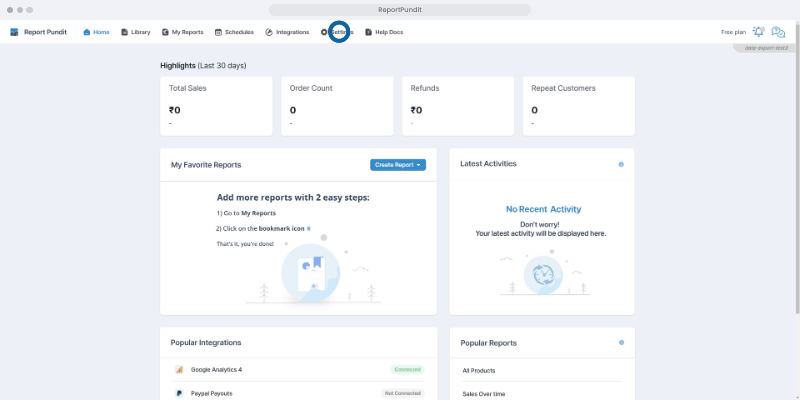Expand the Create Report dropdown

(398, 164)
